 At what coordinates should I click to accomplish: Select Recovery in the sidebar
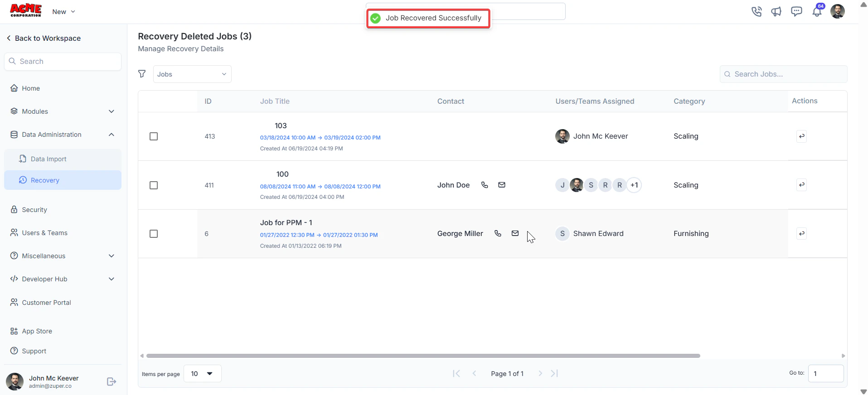coord(63,180)
